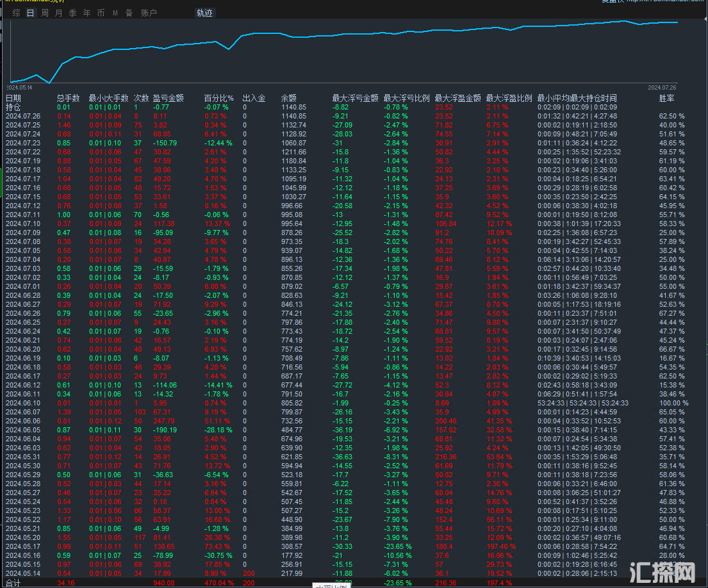This screenshot has width=708, height=588.
Task: Click the 盈亏金额 column header
Action: [x=168, y=98]
